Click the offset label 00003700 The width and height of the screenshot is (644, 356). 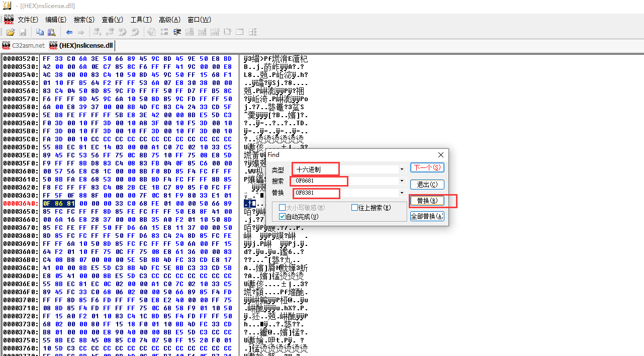click(20, 300)
